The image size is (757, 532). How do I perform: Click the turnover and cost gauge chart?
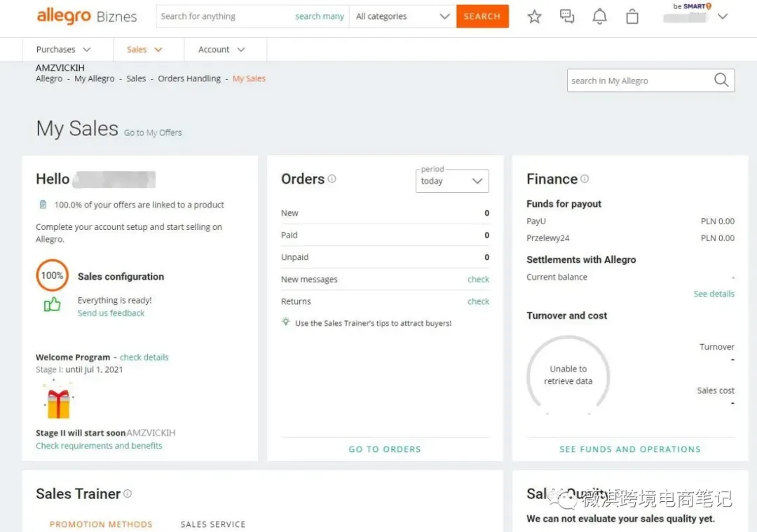tap(568, 375)
